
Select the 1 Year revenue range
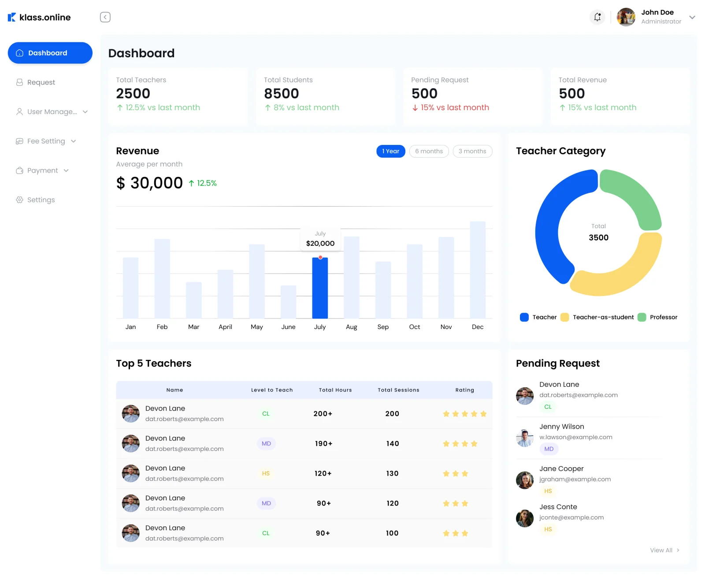pos(390,151)
